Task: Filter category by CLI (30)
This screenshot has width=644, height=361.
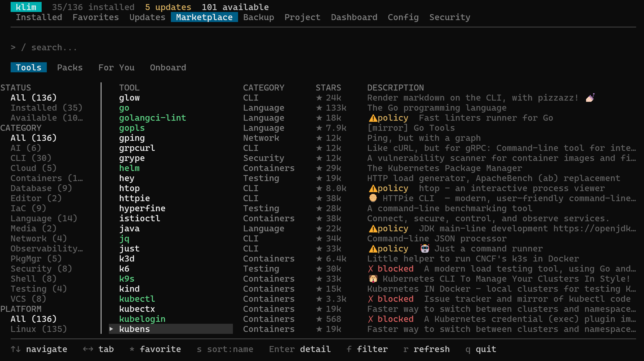Action: click(x=31, y=158)
